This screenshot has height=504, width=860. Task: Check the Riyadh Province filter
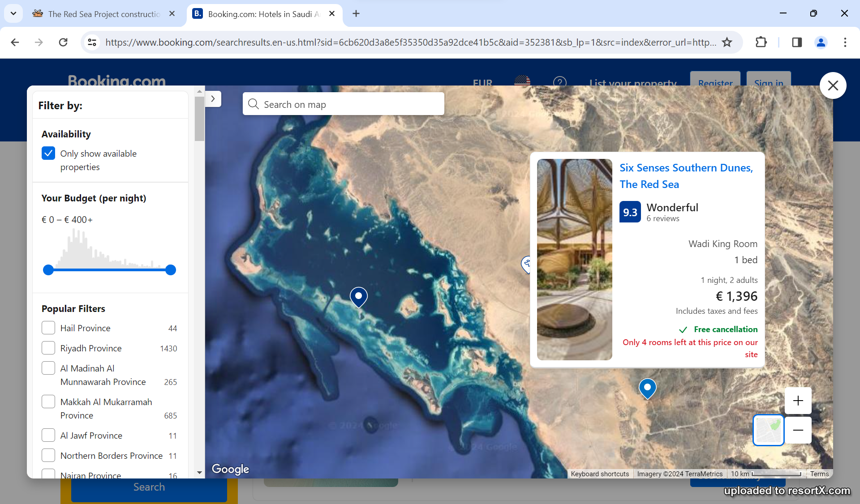[x=48, y=348]
